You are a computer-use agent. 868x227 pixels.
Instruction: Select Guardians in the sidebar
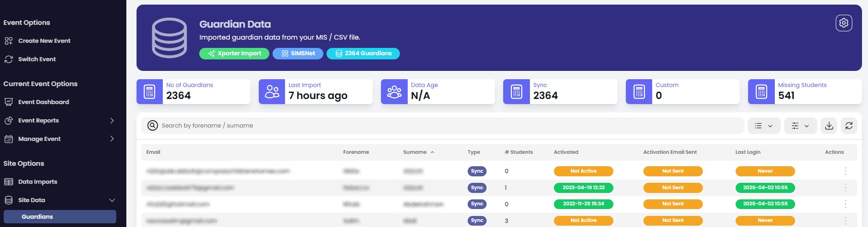[60, 217]
